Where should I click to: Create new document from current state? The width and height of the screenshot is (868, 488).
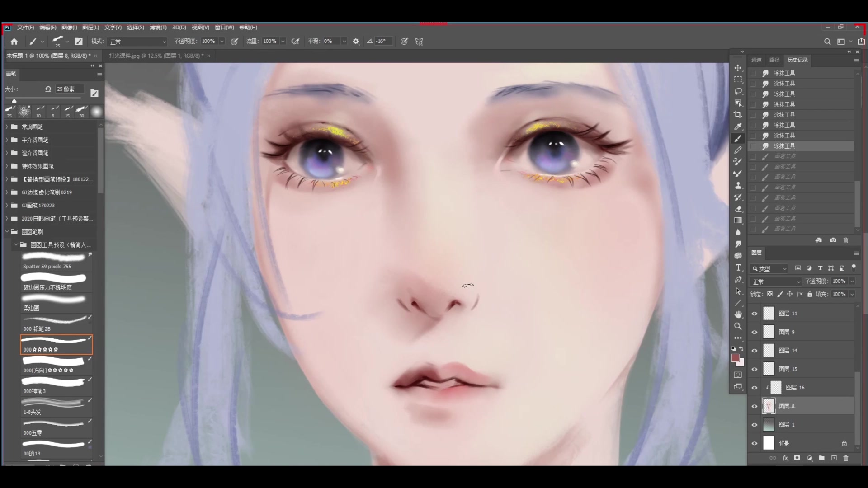tap(819, 240)
